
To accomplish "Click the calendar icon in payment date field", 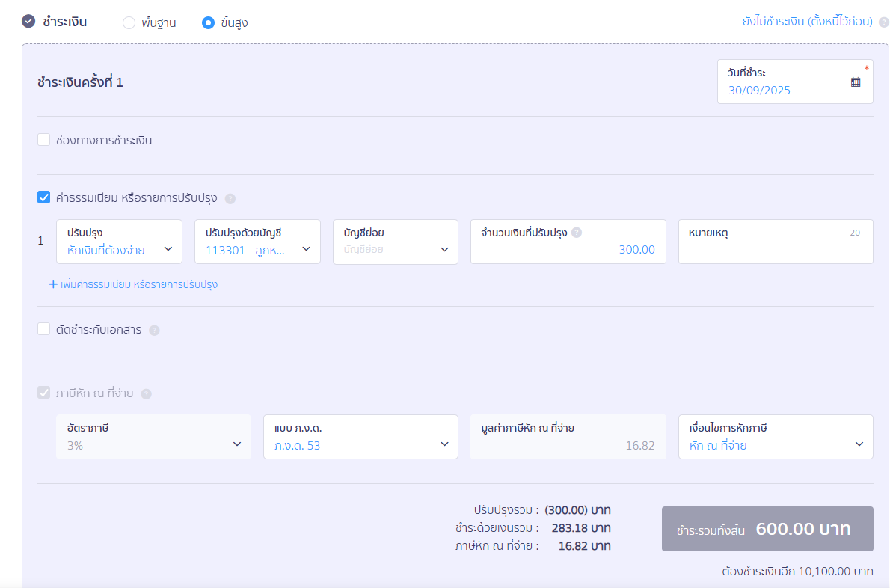I will (856, 82).
